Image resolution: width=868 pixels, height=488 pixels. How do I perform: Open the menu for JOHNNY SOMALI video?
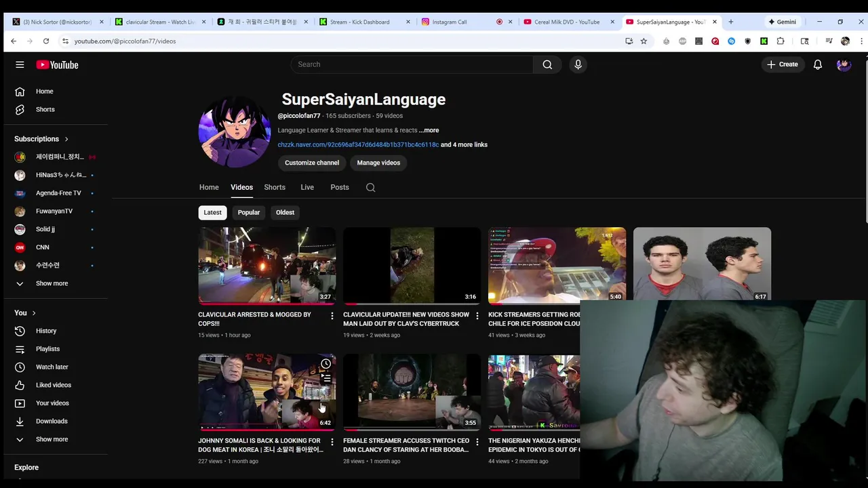(x=332, y=442)
